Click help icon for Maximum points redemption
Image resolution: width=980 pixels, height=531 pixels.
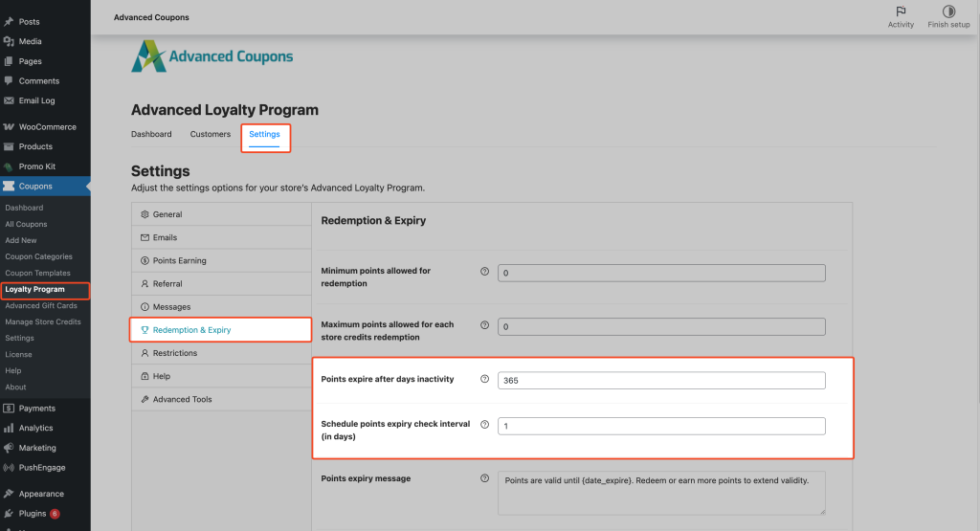coord(484,325)
